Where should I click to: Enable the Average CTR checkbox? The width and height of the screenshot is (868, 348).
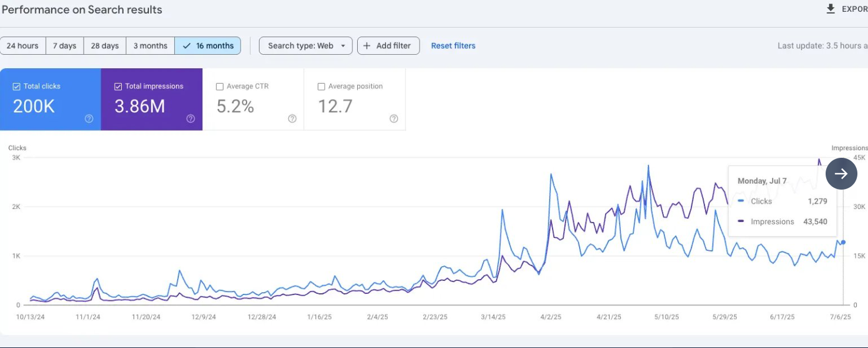coord(220,86)
